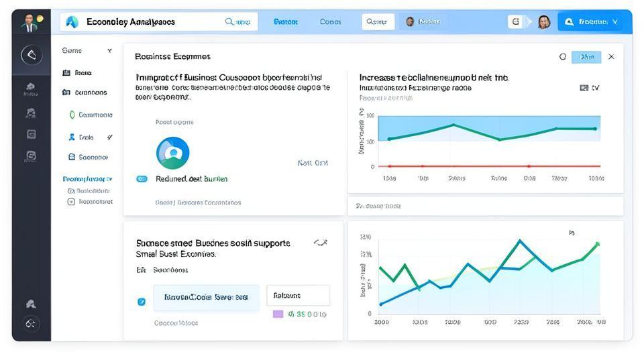Expand the person item arrow in left navigation
The width and height of the screenshot is (644, 354).
click(109, 137)
